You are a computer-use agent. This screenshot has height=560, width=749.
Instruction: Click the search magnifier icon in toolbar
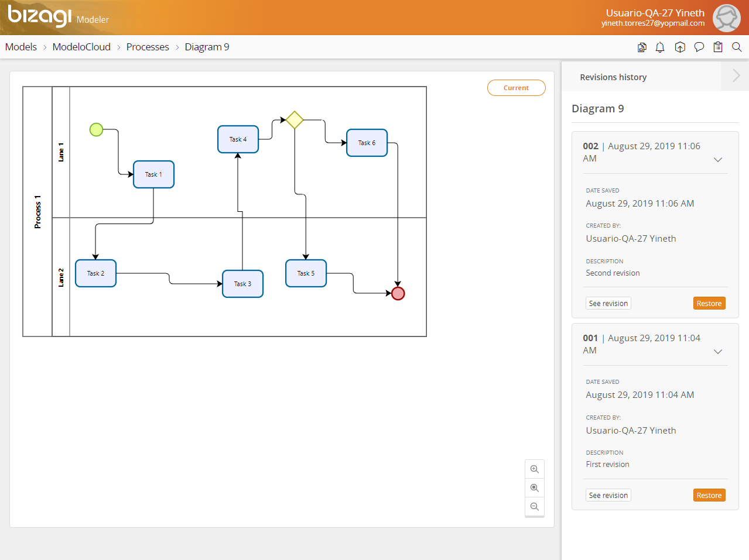click(737, 47)
